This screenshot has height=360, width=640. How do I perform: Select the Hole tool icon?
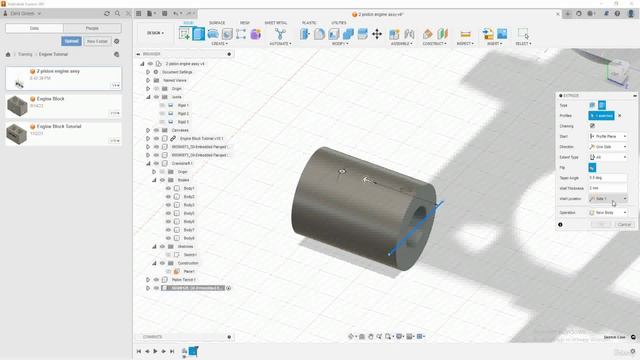pos(227,34)
